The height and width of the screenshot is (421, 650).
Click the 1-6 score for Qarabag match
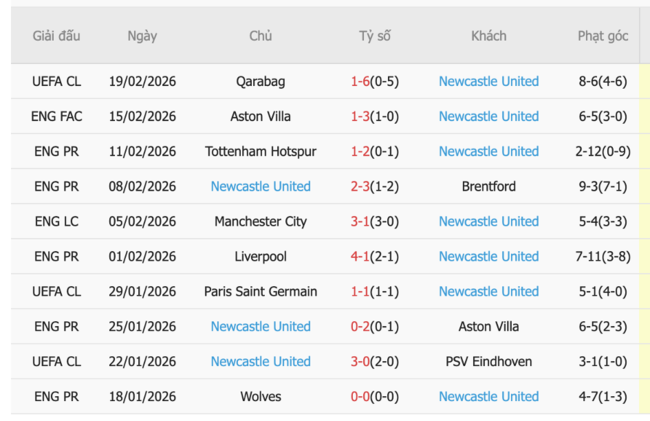click(x=360, y=81)
